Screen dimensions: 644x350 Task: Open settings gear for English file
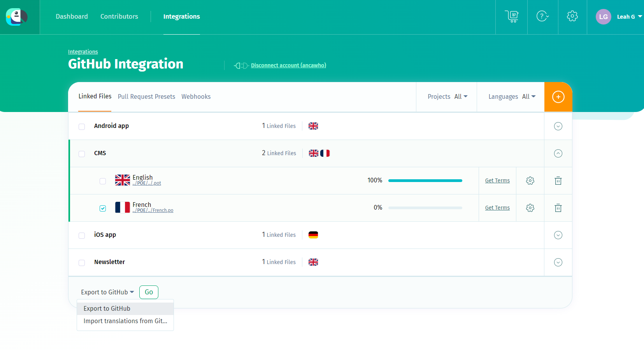(x=530, y=180)
